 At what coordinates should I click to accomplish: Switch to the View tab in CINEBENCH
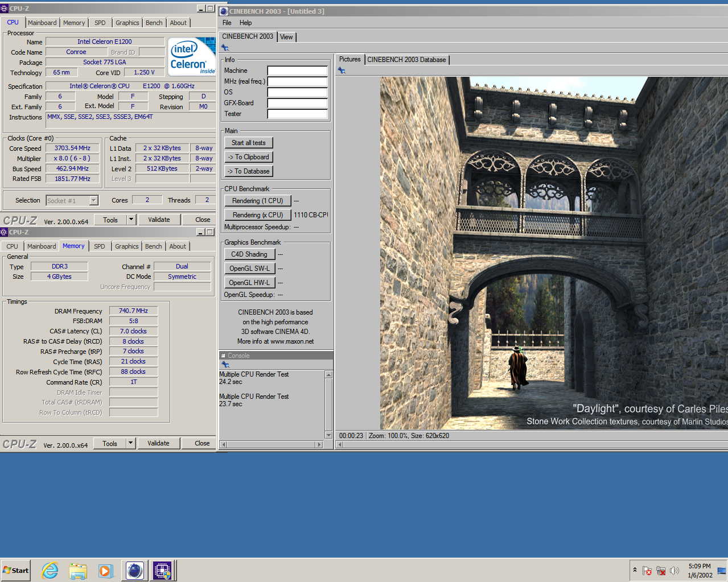point(286,37)
